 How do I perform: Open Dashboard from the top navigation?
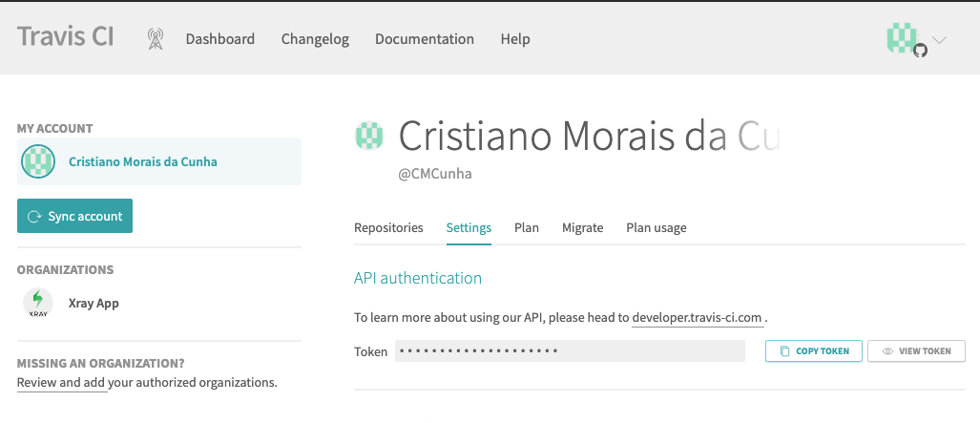click(220, 39)
